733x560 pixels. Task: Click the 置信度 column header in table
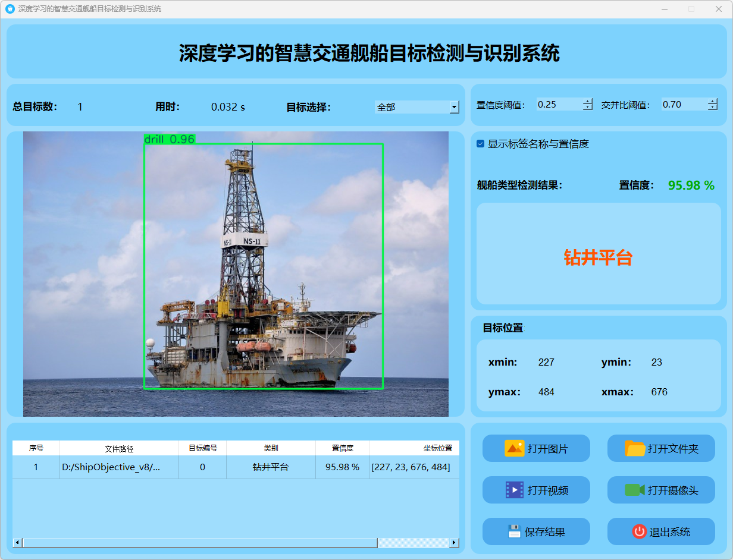coord(342,448)
